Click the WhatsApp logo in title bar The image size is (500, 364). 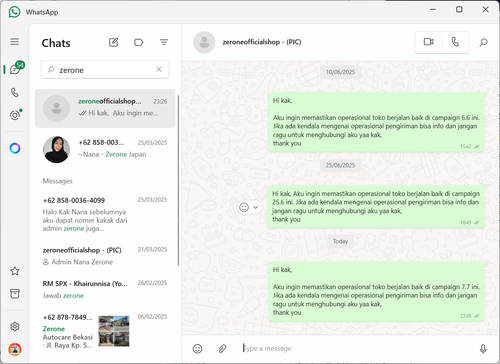pyautogui.click(x=14, y=12)
